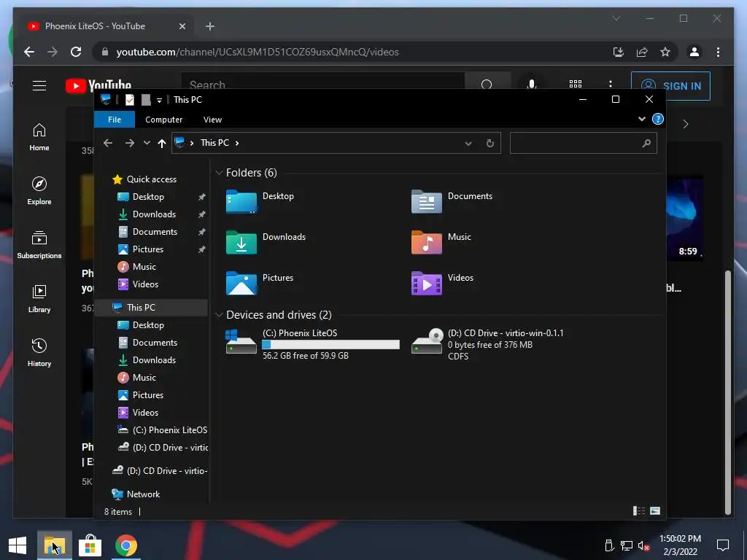Screen dimensions: 747x560
Task: Open the Desktop folder in Folders section
Action: (241, 202)
